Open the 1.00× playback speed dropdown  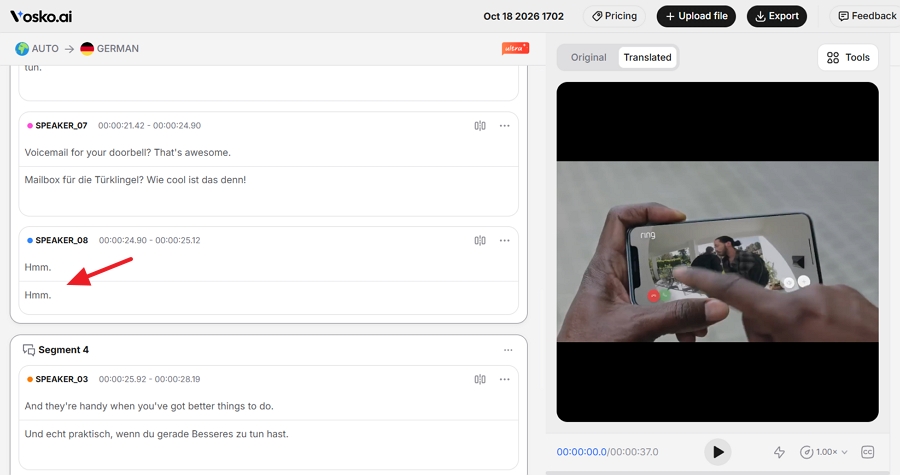824,452
